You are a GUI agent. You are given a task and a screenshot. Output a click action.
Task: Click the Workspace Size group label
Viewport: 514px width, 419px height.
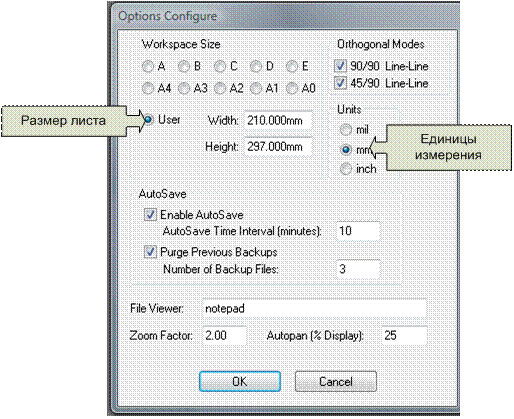181,44
